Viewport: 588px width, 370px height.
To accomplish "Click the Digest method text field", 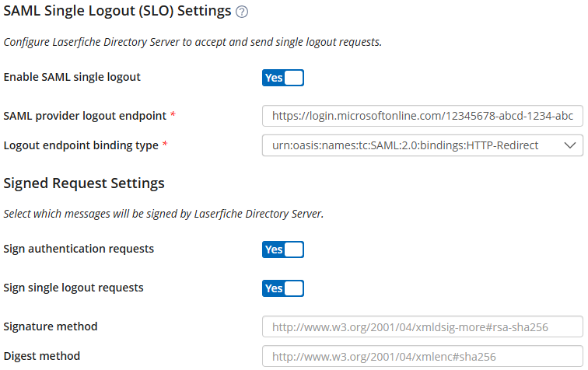I will [x=422, y=356].
